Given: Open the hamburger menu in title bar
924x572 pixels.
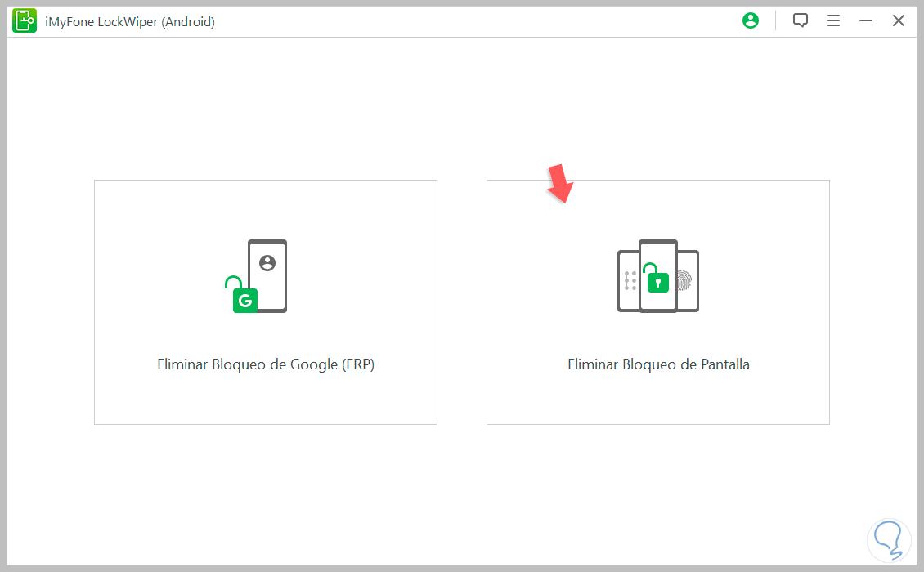Looking at the screenshot, I should 833,21.
